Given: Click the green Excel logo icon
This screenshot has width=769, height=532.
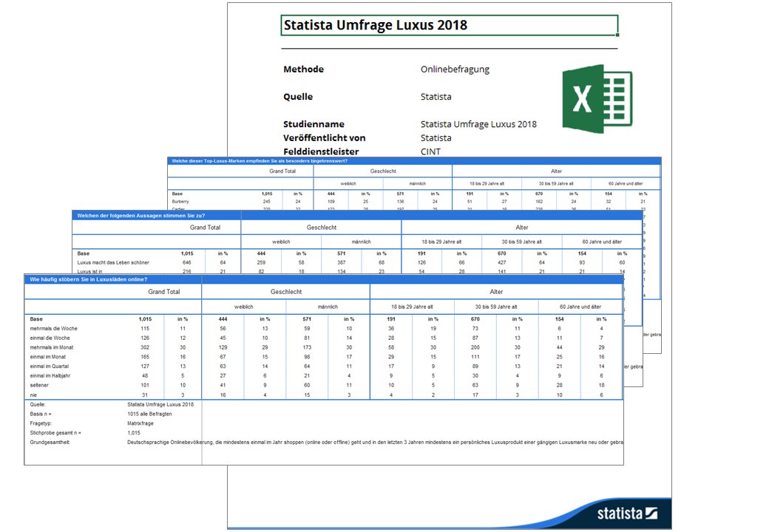Looking at the screenshot, I should coord(597,98).
